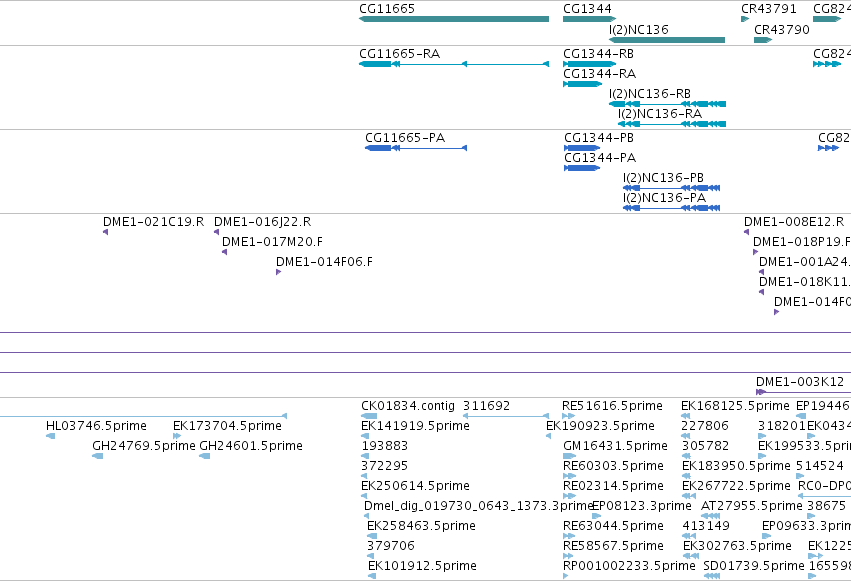Select the CG11665 gene feature bar
The width and height of the screenshot is (851, 581).
(454, 19)
